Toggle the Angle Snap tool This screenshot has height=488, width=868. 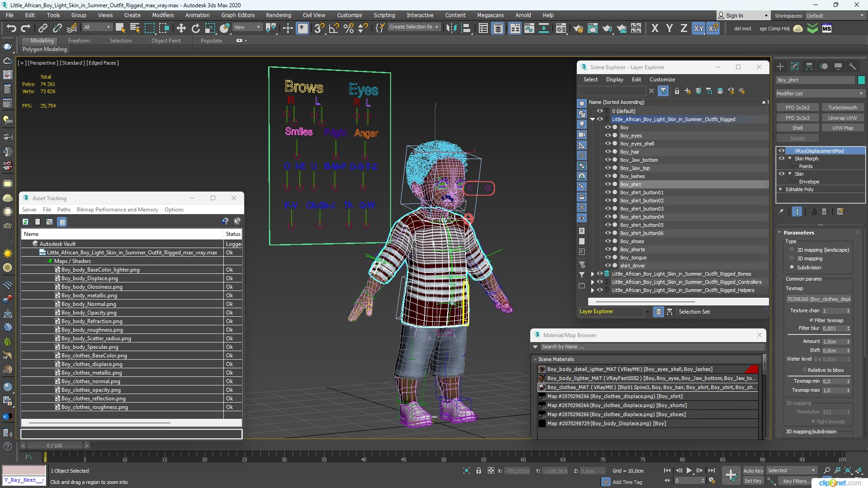[334, 28]
